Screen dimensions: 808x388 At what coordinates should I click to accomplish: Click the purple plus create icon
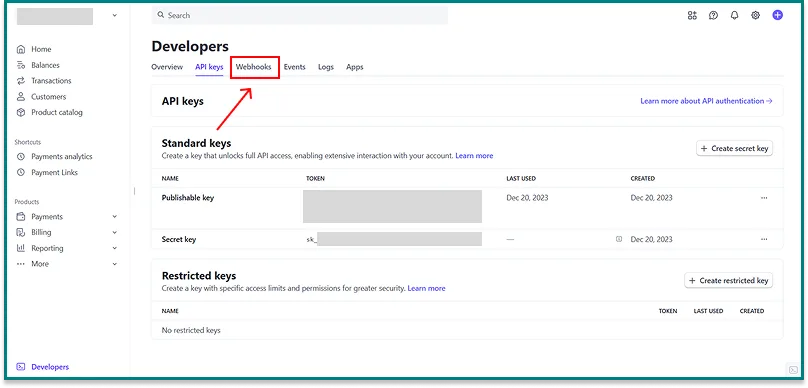point(778,15)
